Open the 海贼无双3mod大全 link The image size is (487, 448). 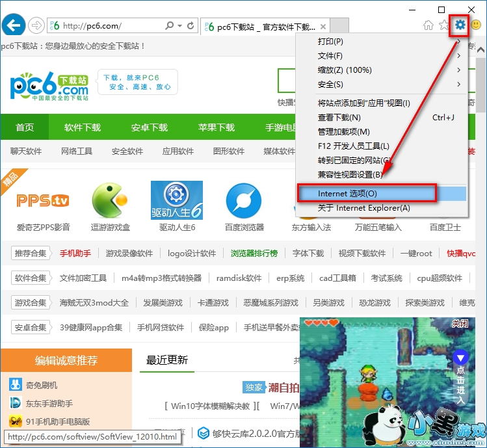[x=94, y=302]
